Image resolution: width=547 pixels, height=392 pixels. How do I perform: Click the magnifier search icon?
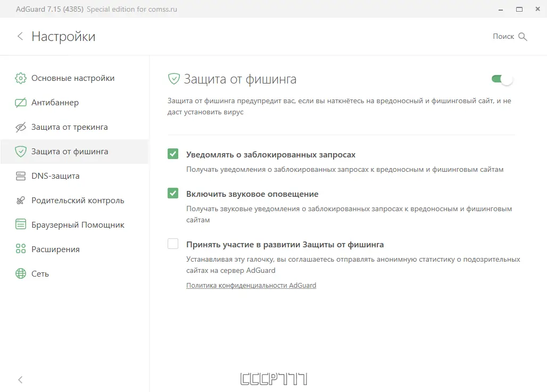pyautogui.click(x=523, y=37)
